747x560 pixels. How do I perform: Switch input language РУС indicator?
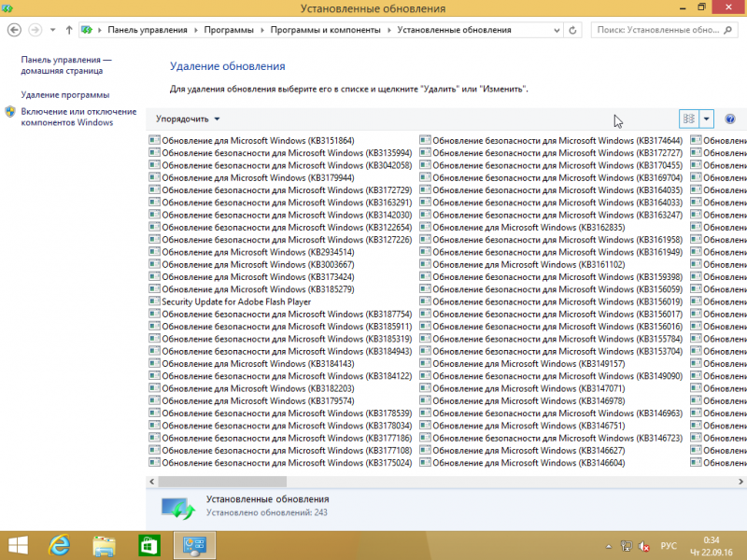pos(668,546)
